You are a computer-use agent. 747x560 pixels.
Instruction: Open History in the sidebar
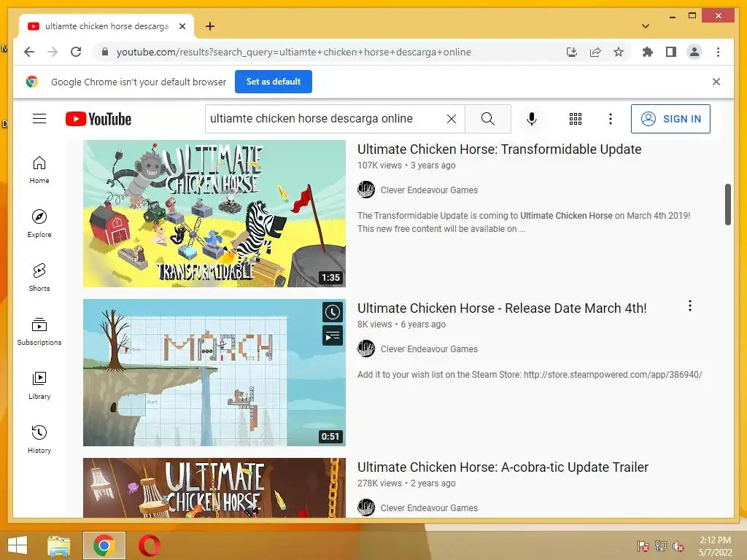click(39, 440)
